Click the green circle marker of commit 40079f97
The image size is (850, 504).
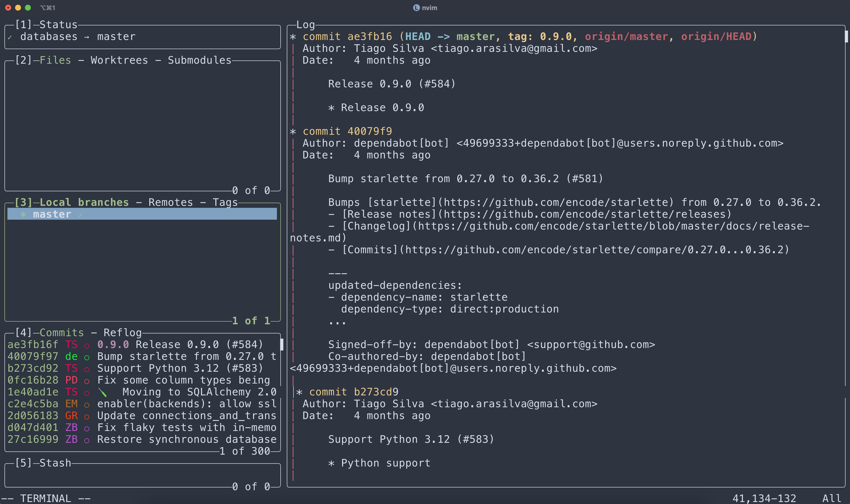coord(87,357)
